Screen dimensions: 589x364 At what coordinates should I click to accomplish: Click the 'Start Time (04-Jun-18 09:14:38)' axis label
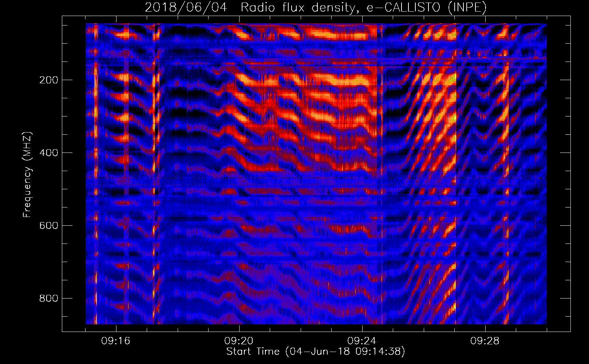[x=316, y=352]
